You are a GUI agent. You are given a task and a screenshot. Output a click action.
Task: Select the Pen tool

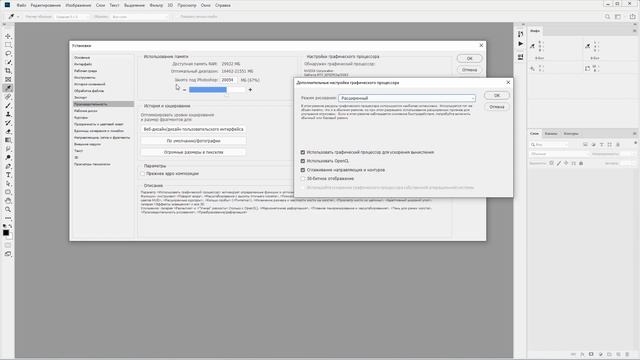click(x=8, y=166)
